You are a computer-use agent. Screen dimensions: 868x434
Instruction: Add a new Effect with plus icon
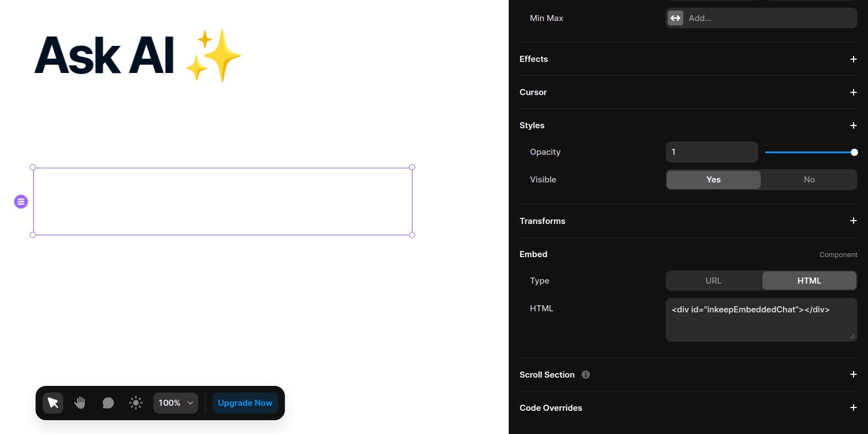pos(853,59)
